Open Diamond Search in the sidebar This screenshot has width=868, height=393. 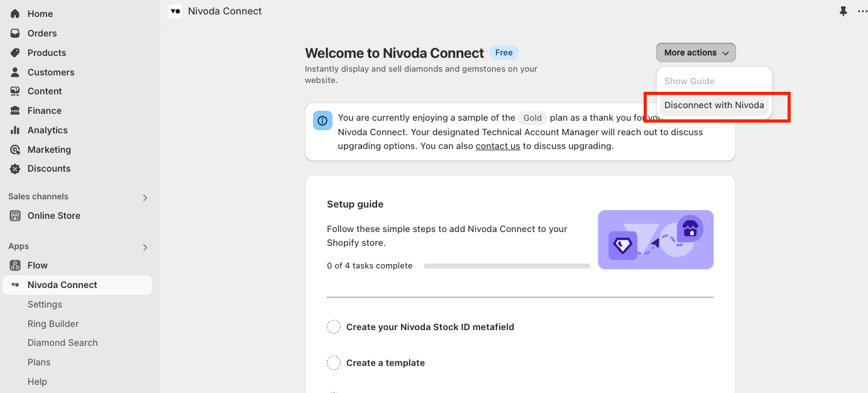(63, 343)
